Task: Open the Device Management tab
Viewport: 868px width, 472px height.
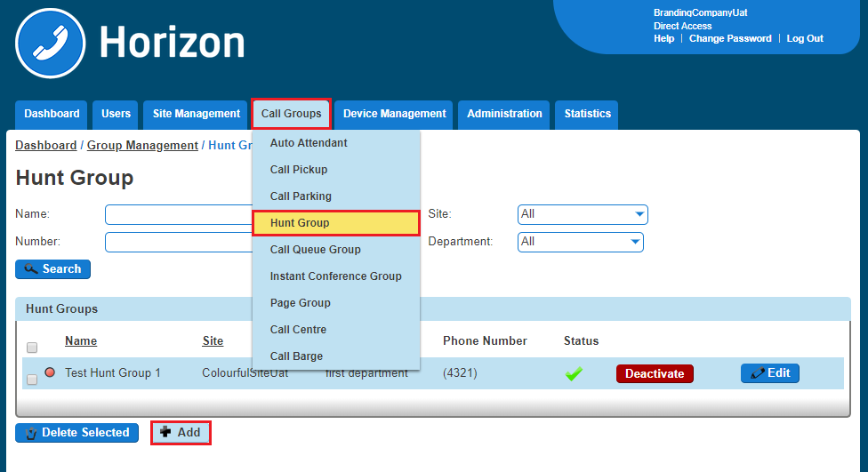Action: (394, 114)
